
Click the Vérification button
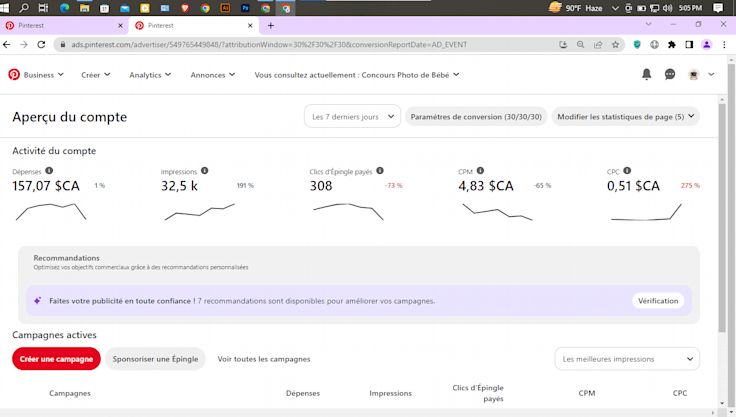pyautogui.click(x=658, y=301)
